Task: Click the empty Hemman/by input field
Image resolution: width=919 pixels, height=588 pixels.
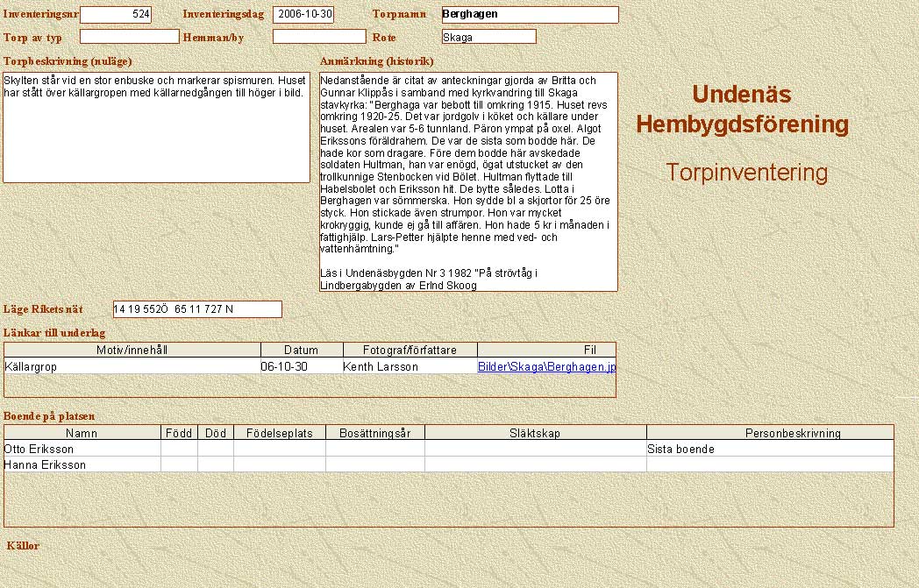Action: [318, 37]
